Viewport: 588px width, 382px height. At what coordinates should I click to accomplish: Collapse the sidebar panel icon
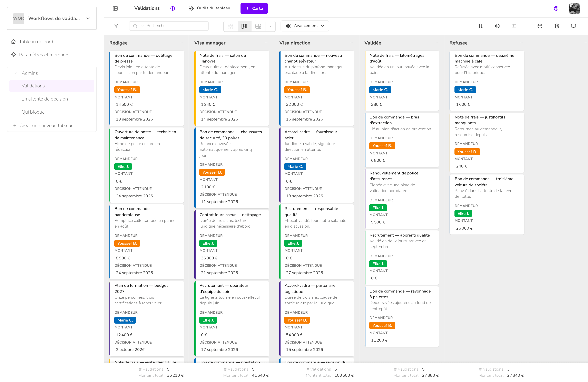pos(115,8)
